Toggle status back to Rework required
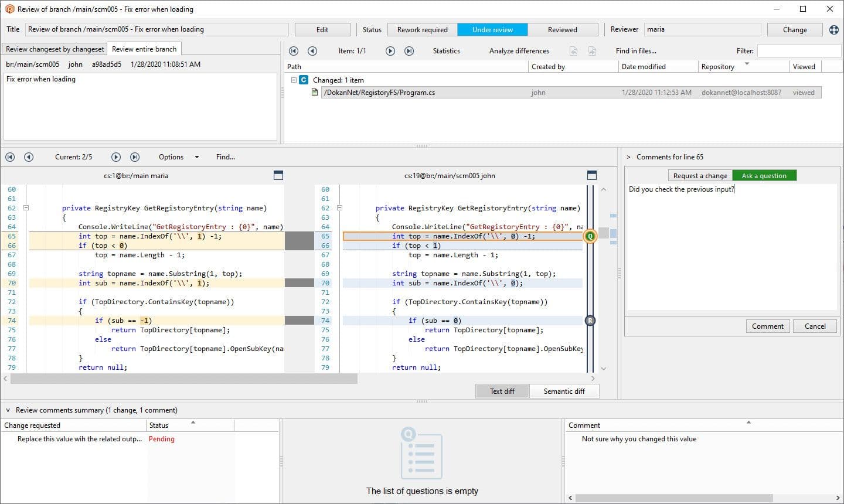This screenshot has width=844, height=504. (x=422, y=29)
